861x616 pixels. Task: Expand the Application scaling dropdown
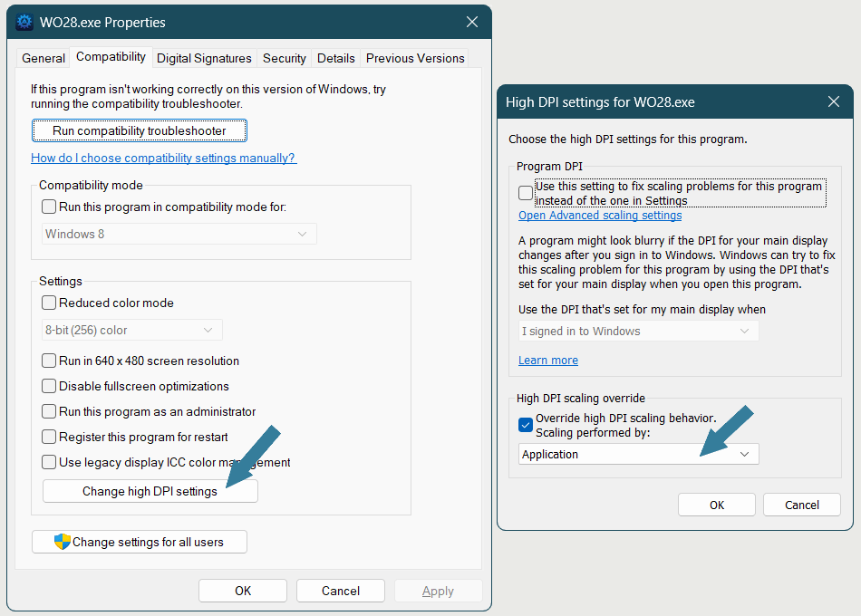tap(639, 454)
